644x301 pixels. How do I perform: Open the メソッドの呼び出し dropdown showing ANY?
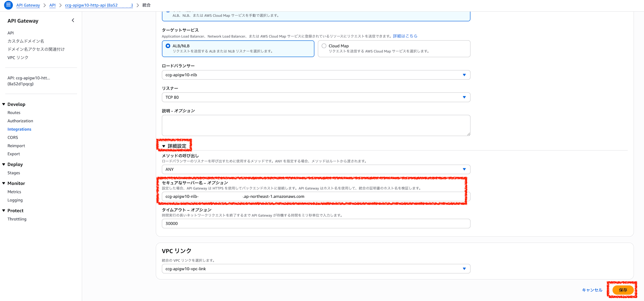316,169
